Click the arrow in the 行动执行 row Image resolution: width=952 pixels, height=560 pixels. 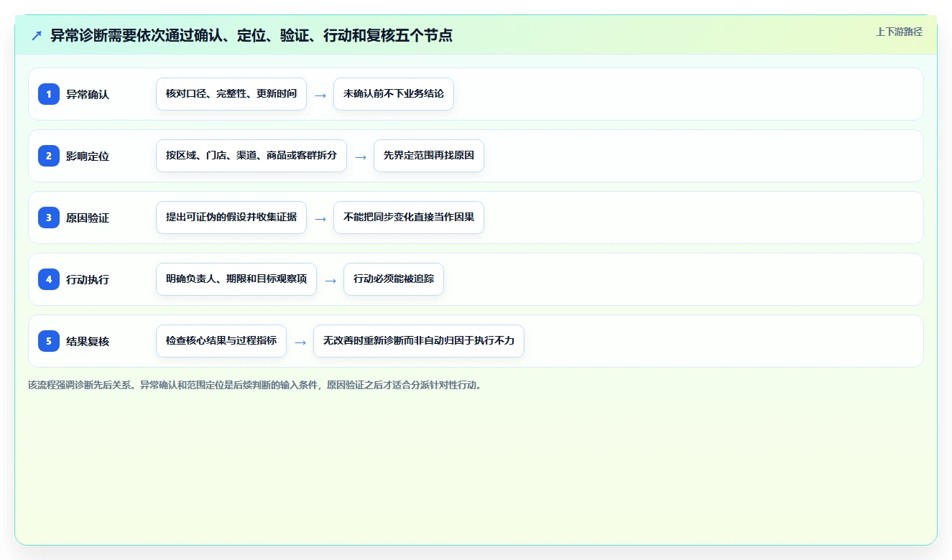[x=331, y=281]
